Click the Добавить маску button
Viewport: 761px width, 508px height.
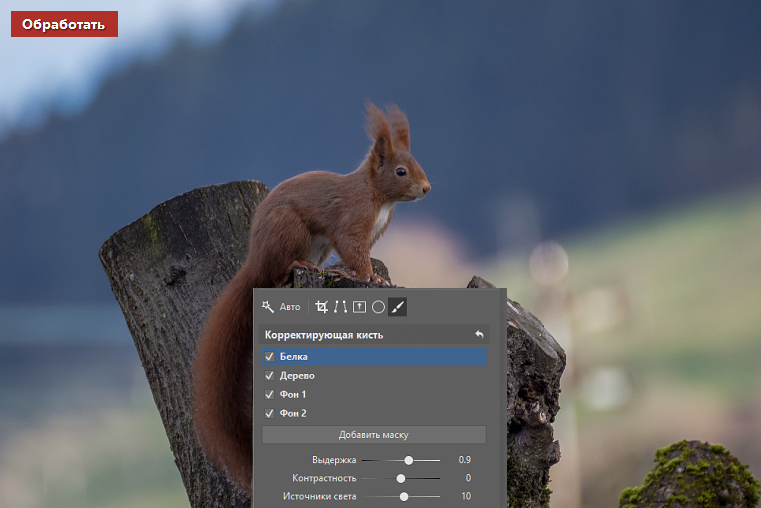click(374, 435)
